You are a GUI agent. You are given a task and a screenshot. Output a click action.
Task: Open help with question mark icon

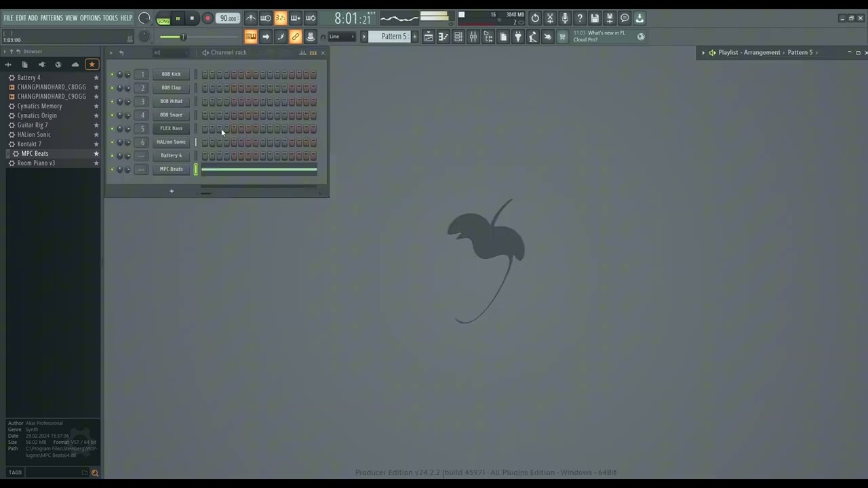click(580, 18)
